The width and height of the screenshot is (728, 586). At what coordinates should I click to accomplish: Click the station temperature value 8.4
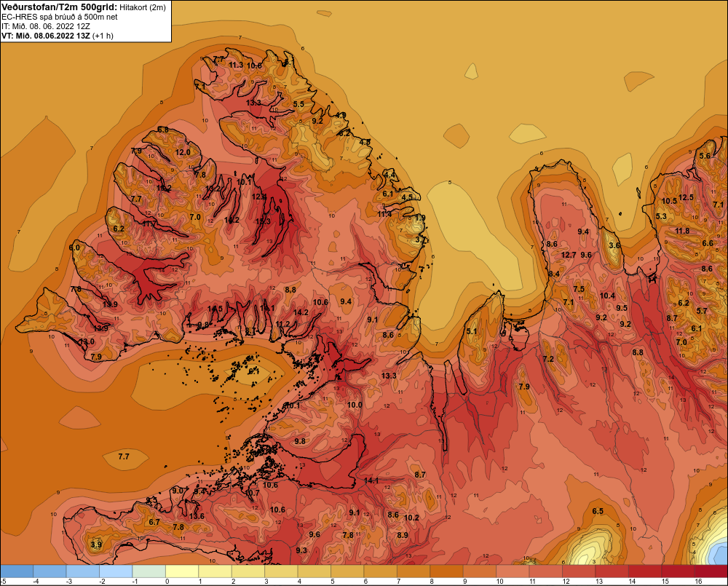coord(554,274)
